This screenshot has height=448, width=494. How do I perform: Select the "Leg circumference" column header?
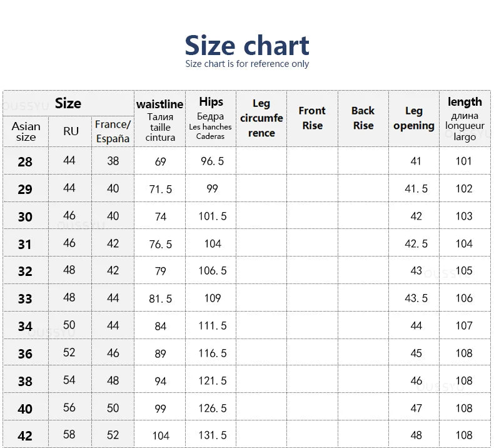tap(261, 118)
